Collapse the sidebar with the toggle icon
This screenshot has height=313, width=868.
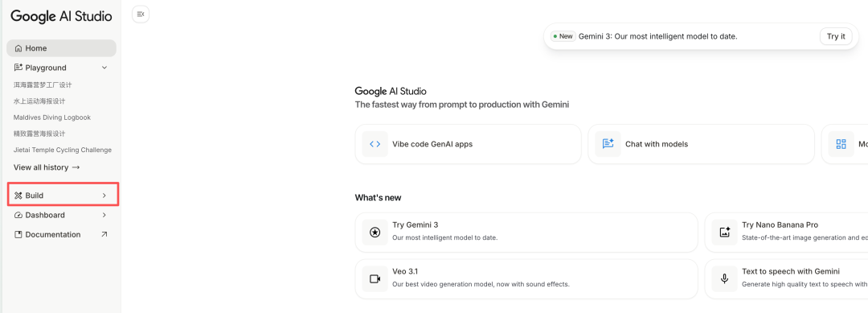point(141,14)
